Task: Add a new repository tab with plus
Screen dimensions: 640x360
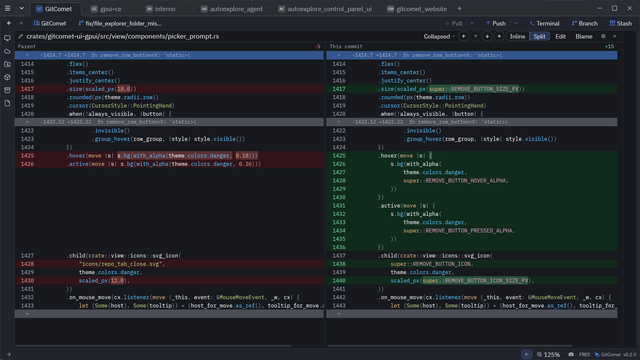Action: point(459,9)
